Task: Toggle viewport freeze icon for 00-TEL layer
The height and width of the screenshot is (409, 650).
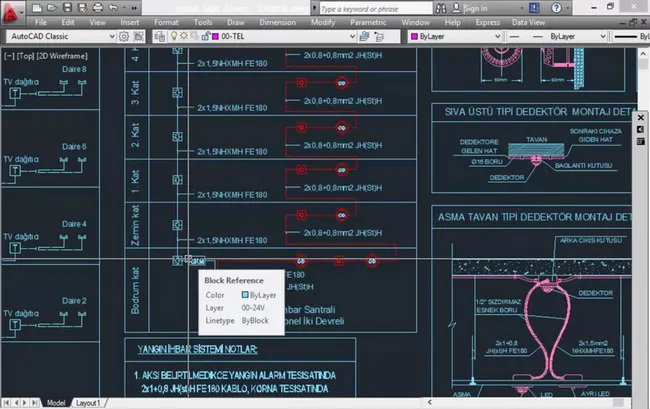Action: click(x=195, y=36)
